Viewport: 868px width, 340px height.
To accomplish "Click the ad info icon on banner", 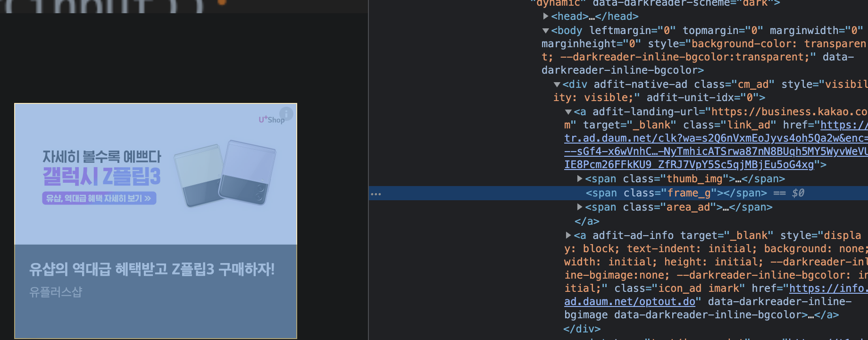I will tap(286, 113).
